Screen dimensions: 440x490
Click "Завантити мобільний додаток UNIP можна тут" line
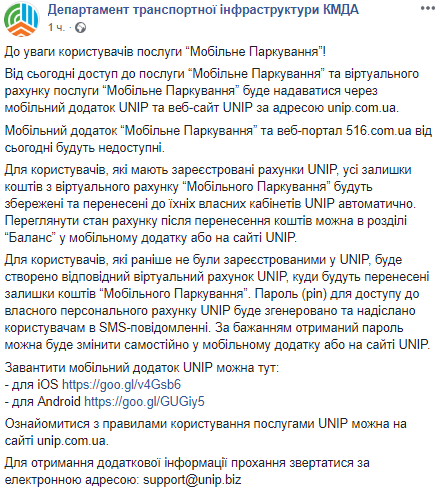142,367
